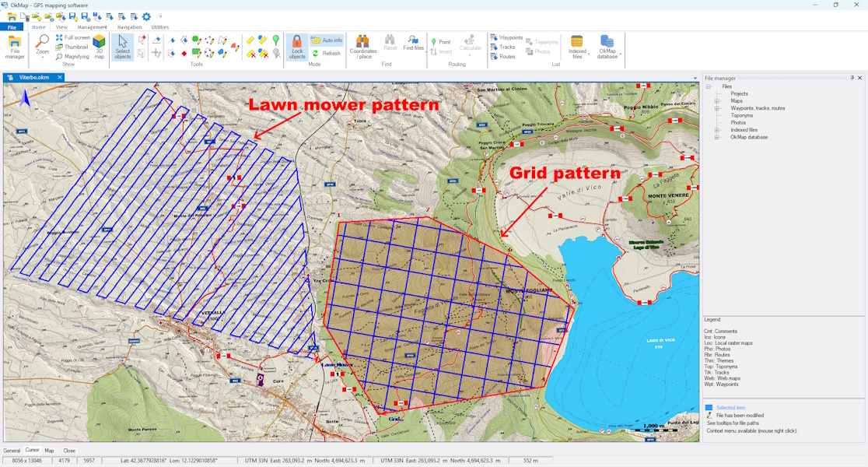Switch to the Management ribbon tab
The height and width of the screenshot is (467, 868).
point(92,27)
